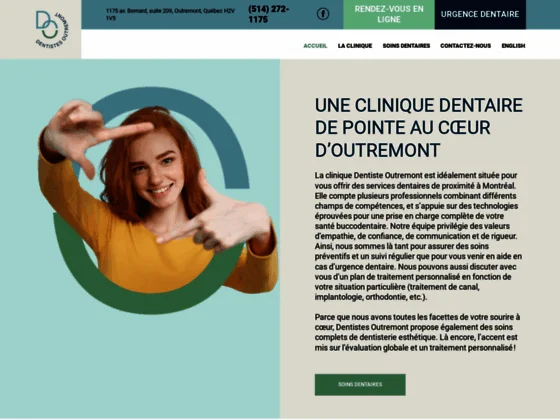
Task: Open the Contactez-nous menu item
Action: click(x=465, y=46)
